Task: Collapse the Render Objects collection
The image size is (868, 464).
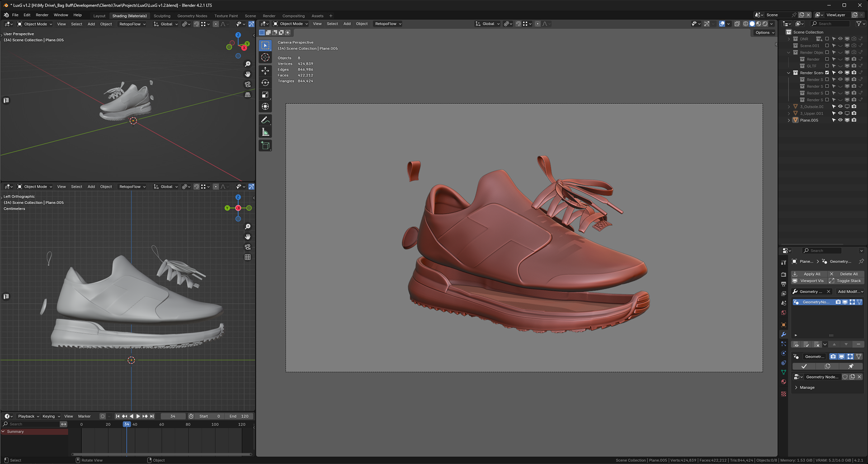Action: tap(789, 52)
